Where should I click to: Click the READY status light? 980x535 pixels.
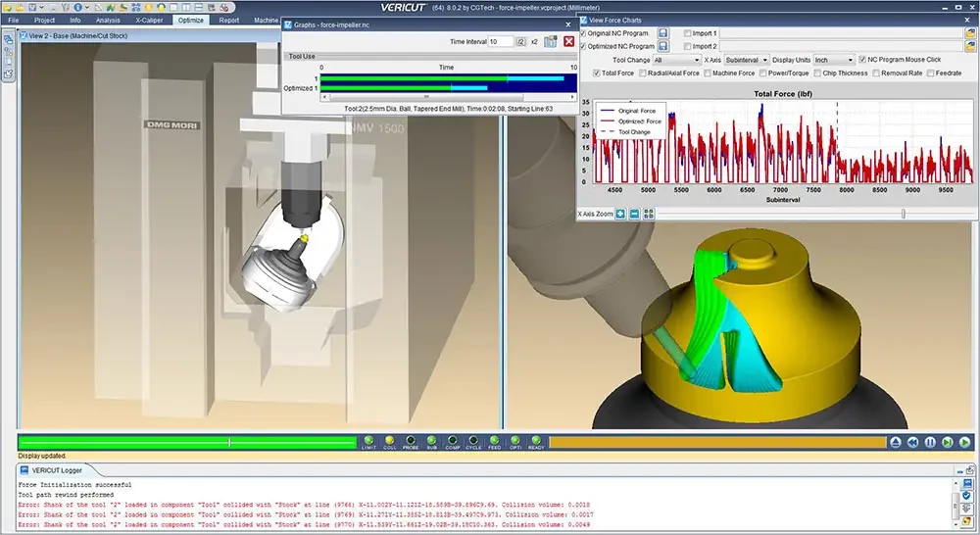pos(536,442)
